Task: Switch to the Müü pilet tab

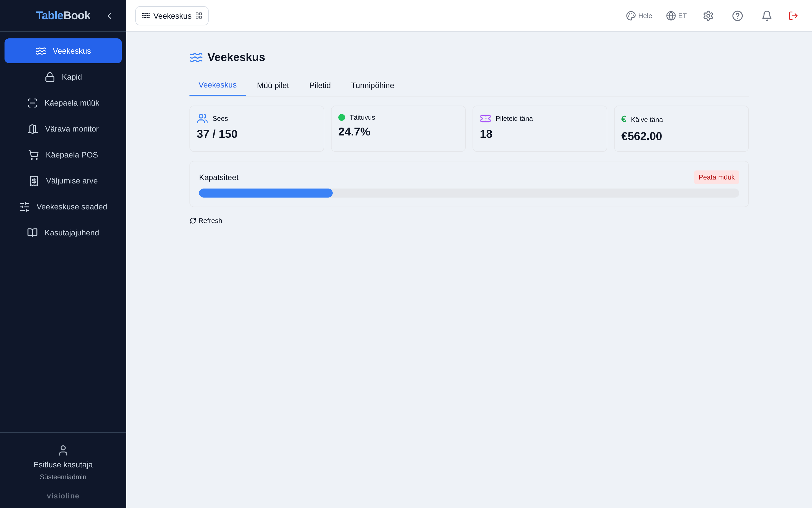Action: 273,85
